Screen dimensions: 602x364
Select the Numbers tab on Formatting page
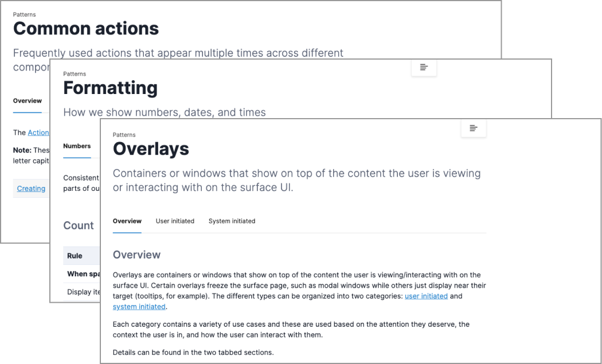pos(77,146)
